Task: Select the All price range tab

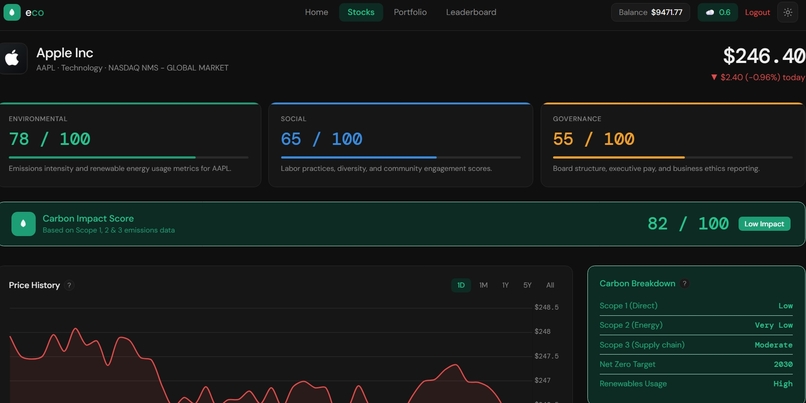Action: (x=550, y=285)
